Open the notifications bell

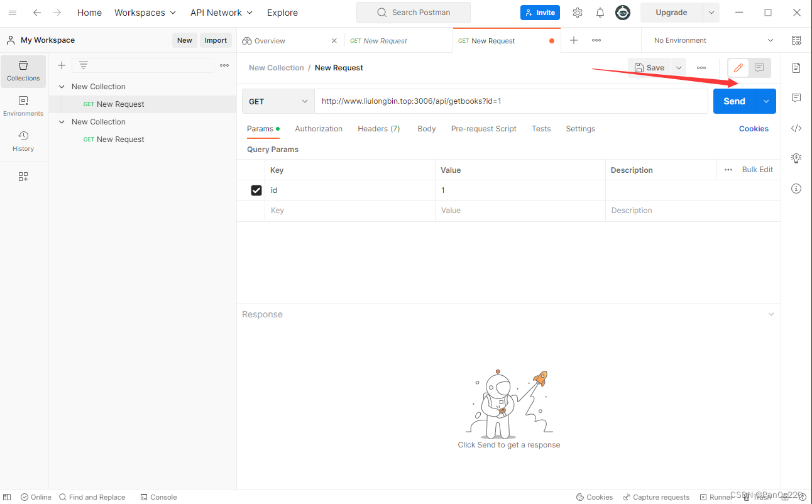[x=600, y=13]
